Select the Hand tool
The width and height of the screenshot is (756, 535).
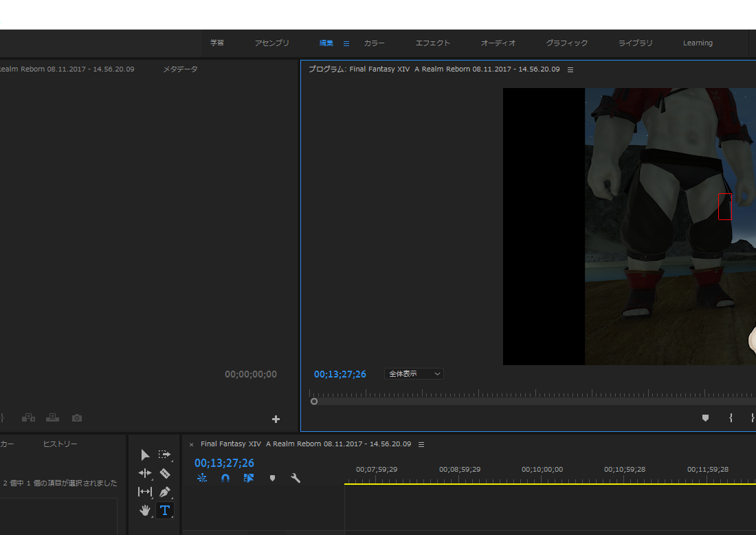click(145, 510)
